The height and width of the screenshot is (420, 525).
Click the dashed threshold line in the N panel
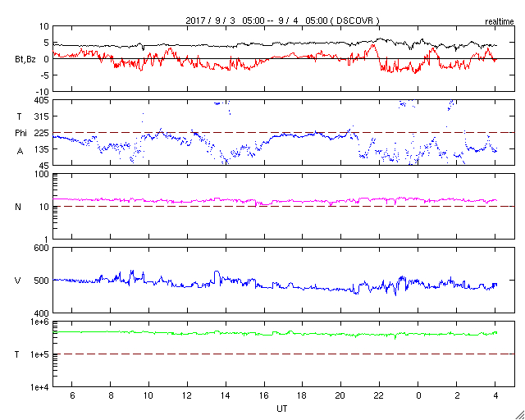(284, 207)
